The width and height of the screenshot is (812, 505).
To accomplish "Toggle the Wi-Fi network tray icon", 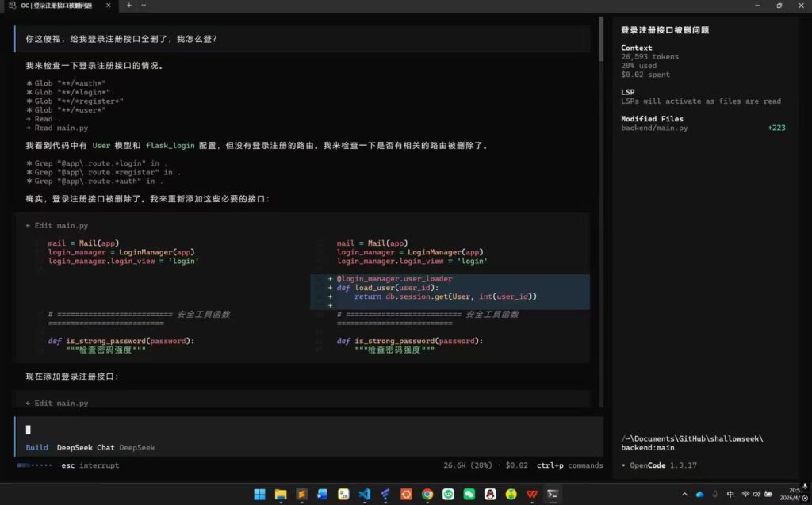I will (x=745, y=495).
